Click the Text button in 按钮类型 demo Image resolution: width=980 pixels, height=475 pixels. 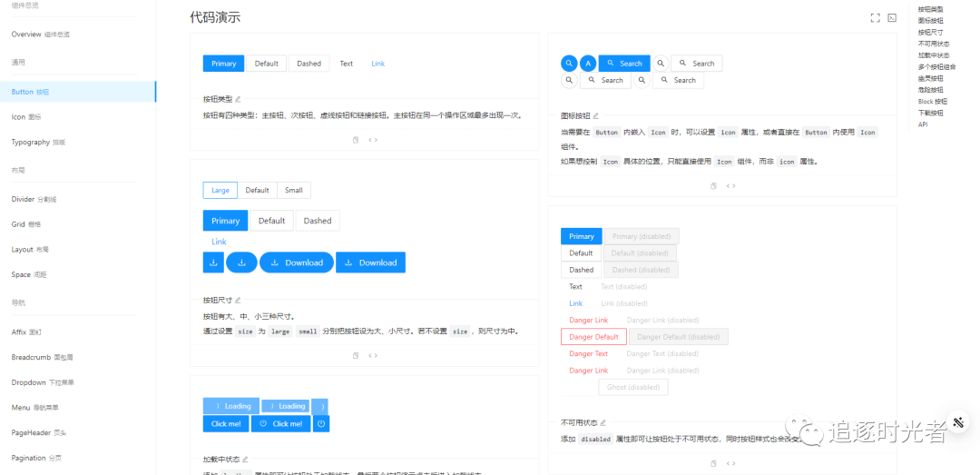pos(347,64)
